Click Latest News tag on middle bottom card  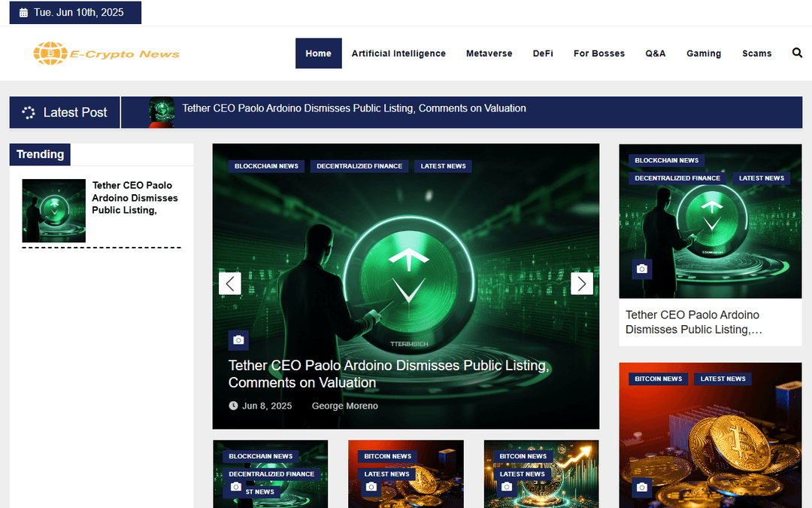(x=386, y=474)
